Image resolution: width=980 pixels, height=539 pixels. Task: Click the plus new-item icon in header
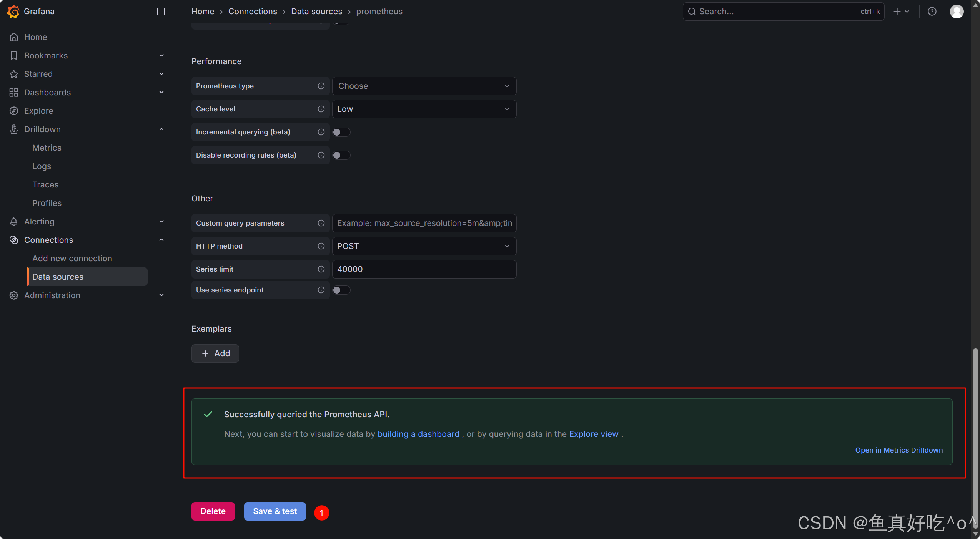click(897, 12)
